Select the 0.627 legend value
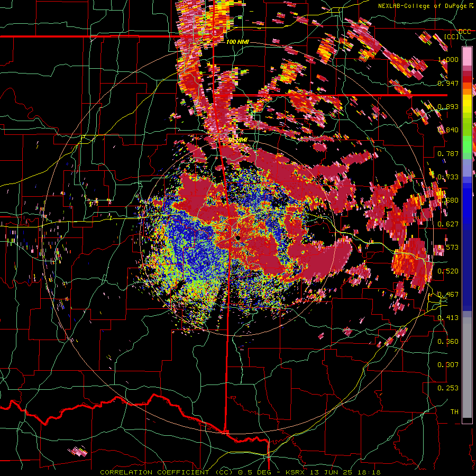Image resolution: width=476 pixels, height=476 pixels. [448, 224]
